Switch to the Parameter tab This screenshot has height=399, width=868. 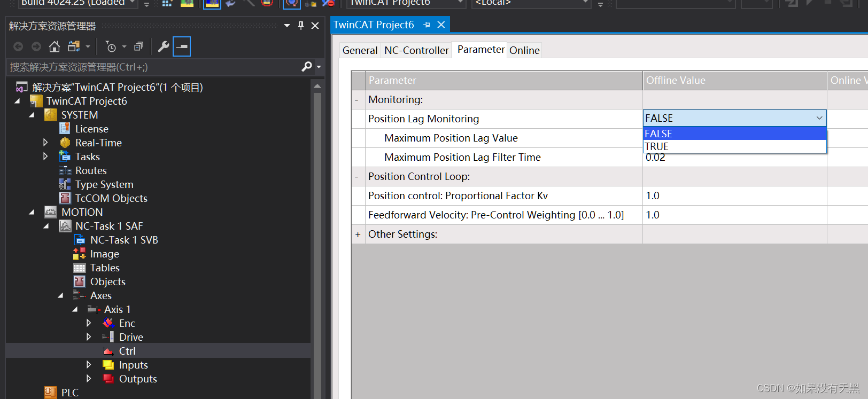pos(480,49)
